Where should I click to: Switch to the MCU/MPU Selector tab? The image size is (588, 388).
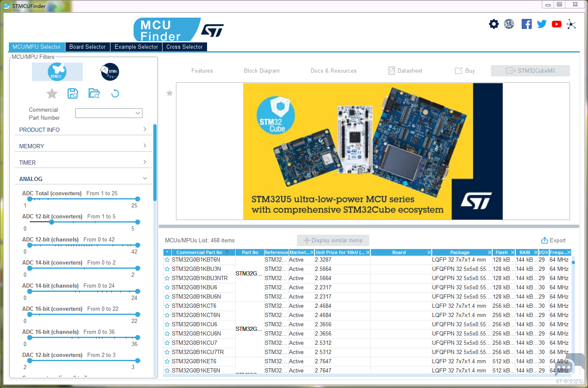[37, 47]
